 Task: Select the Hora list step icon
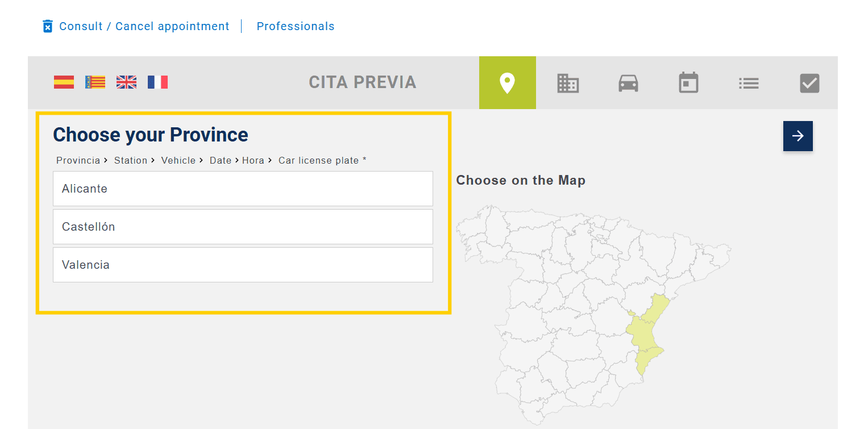tap(749, 82)
